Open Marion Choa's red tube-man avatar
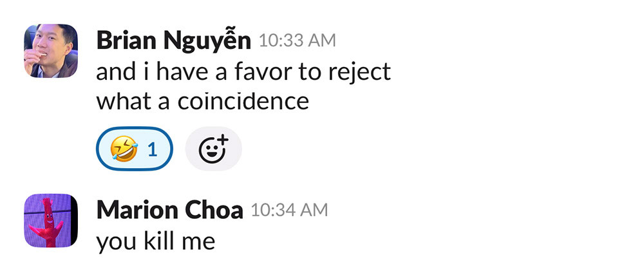 tap(51, 221)
